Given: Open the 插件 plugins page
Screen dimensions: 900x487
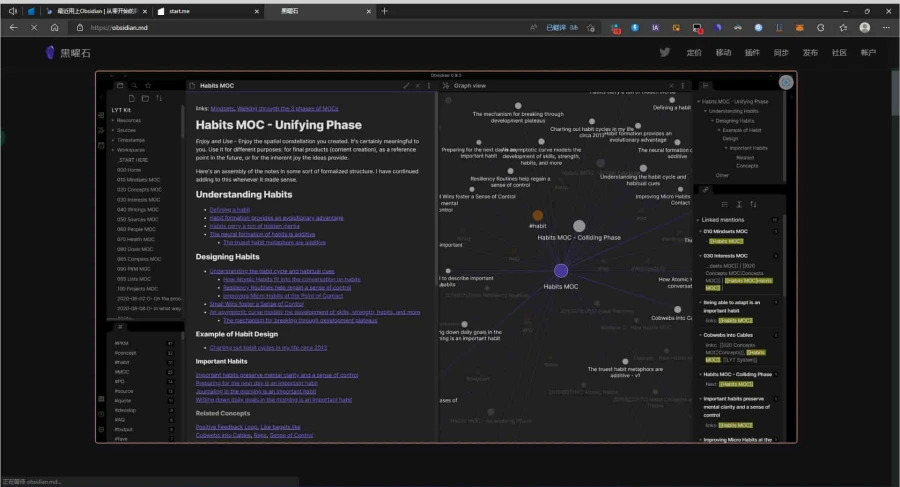Looking at the screenshot, I should coord(752,52).
